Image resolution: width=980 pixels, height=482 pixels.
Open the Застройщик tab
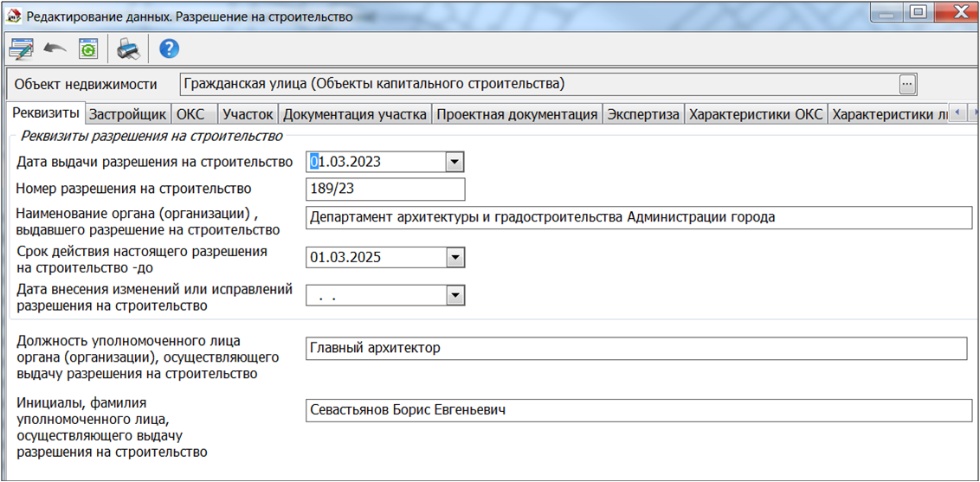coord(128,115)
